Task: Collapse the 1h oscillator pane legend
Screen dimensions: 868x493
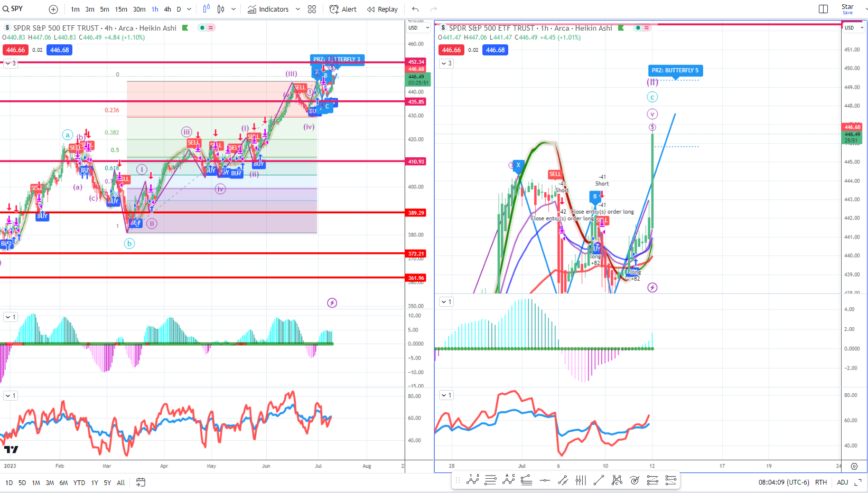Action: click(446, 395)
